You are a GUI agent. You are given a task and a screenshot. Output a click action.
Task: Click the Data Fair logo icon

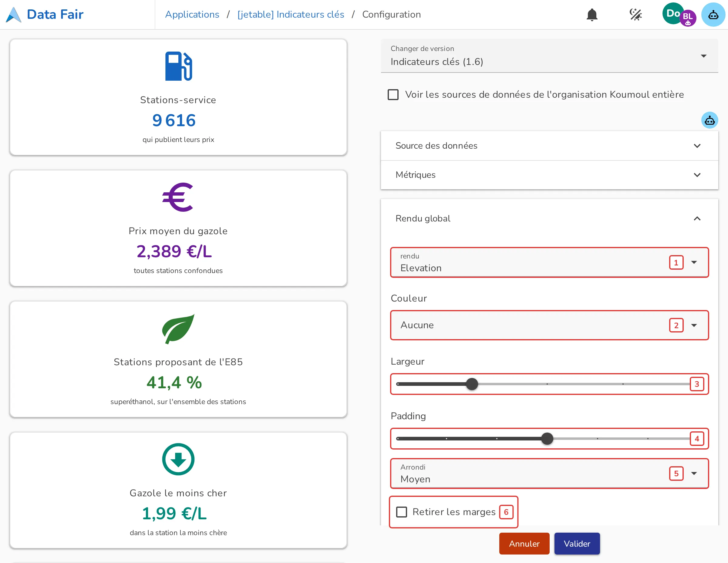(14, 15)
